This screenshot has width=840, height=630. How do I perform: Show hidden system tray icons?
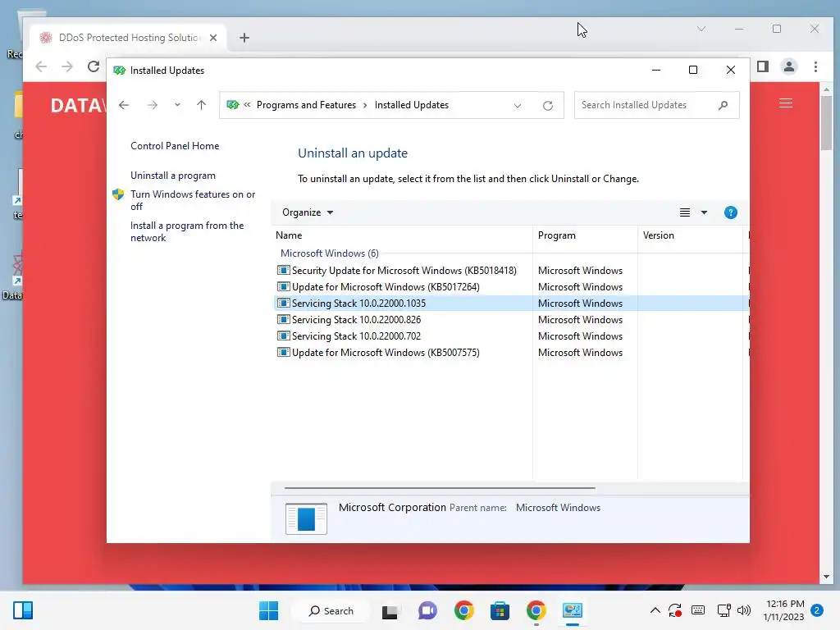pos(655,610)
